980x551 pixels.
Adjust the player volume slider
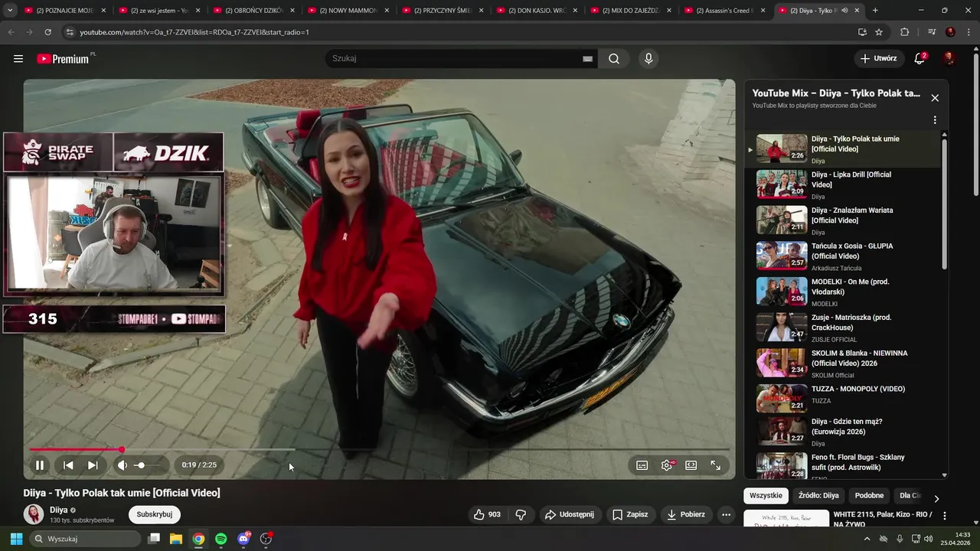coord(149,465)
